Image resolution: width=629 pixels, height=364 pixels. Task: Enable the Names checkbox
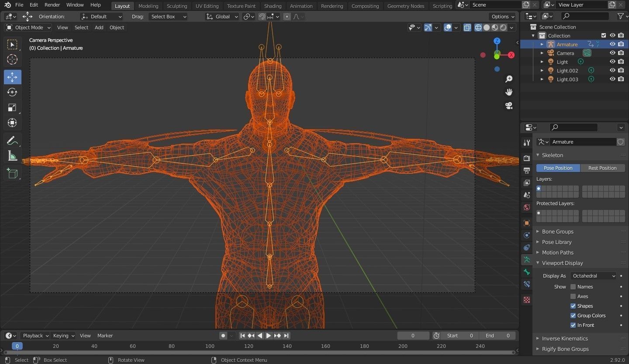(573, 287)
